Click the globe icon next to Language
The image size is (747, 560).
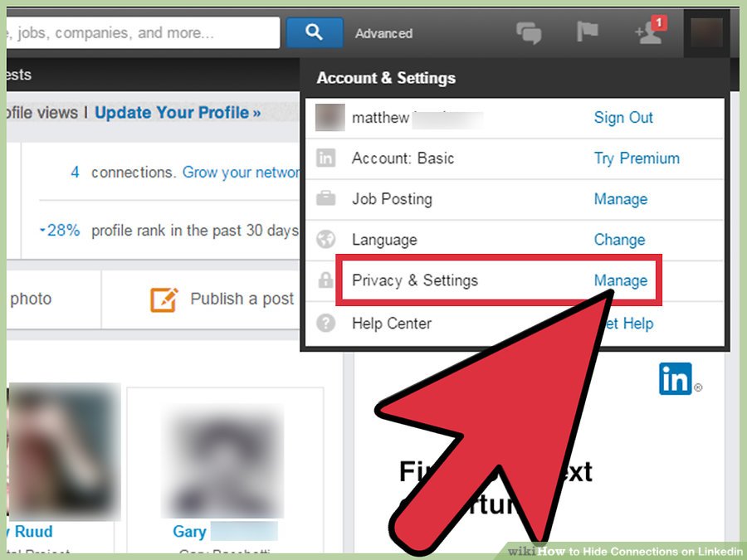click(x=325, y=239)
